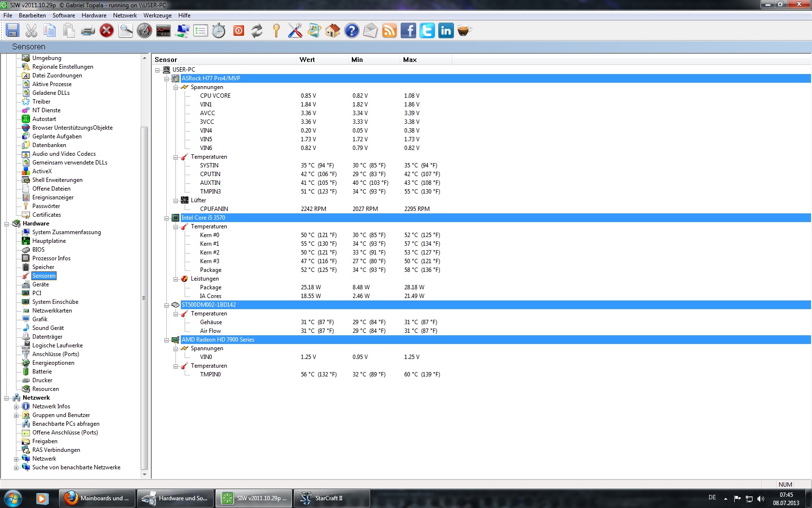Click the coffee cup donate icon
This screenshot has height=508, width=812.
[x=464, y=30]
